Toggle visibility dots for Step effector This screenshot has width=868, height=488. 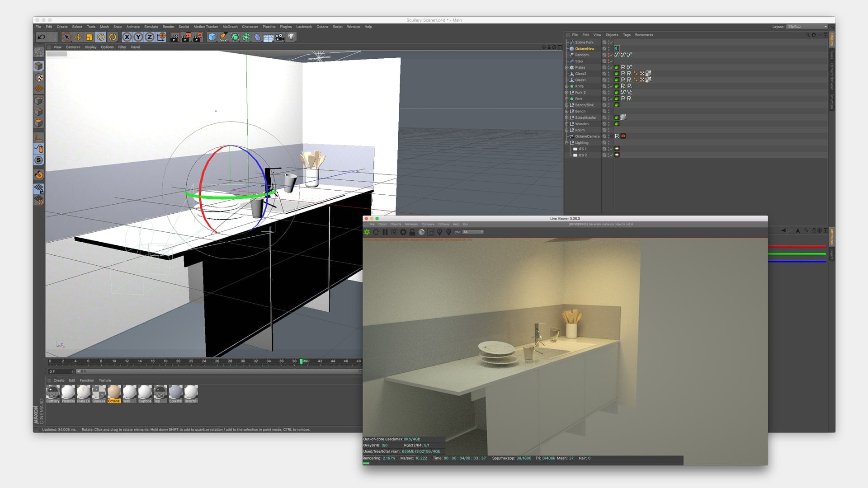click(x=608, y=61)
